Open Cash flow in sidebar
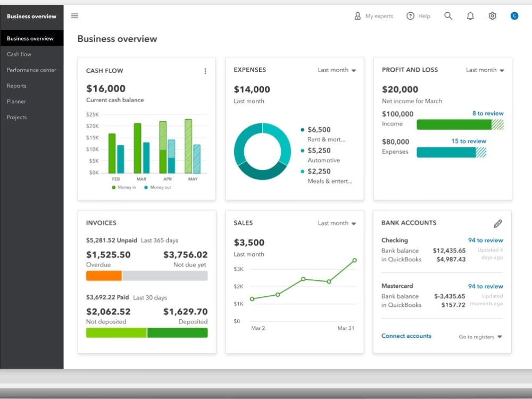The height and width of the screenshot is (399, 532). click(19, 54)
